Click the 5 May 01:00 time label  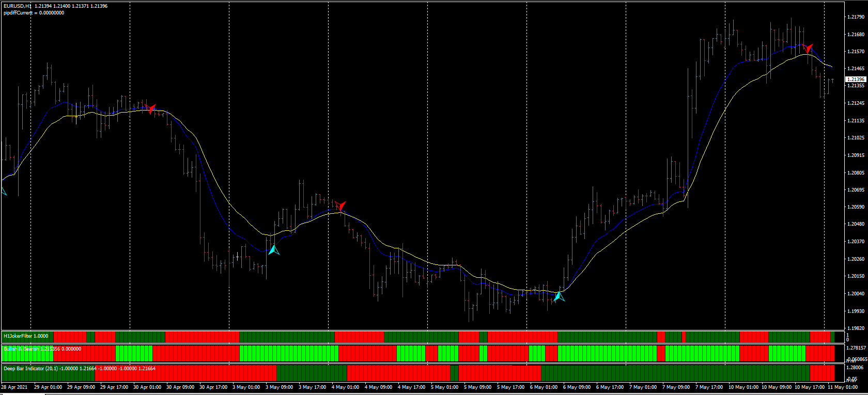pos(445,387)
